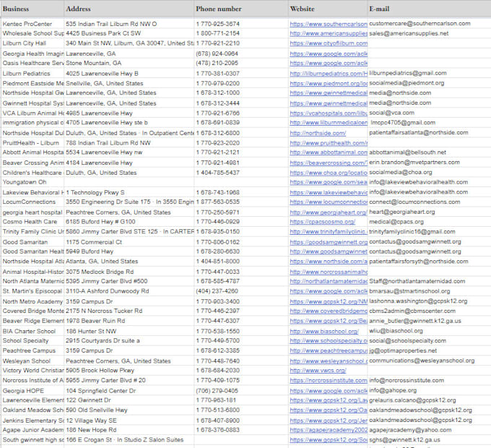Image resolution: width=491 pixels, height=448 pixels.
Task: Open the trinityfamilyclinic website link
Action: click(328, 231)
